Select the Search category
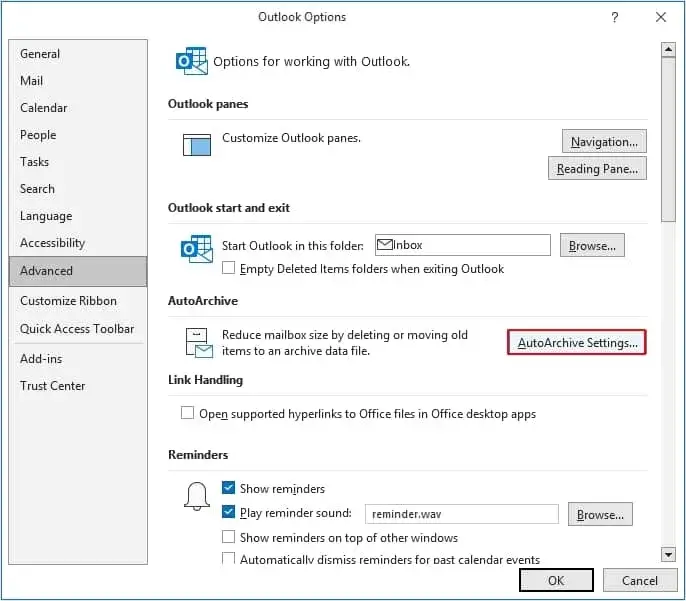 coord(78,189)
